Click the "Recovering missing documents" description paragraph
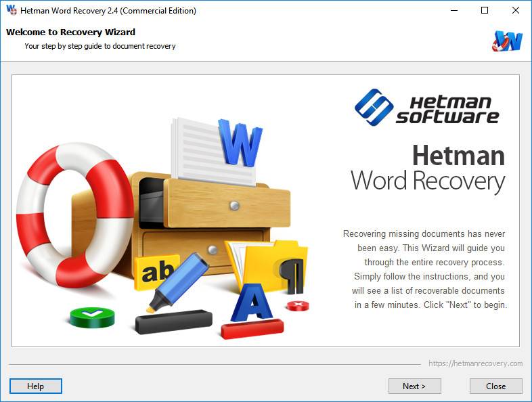Screen dimensions: 532x402 pos(425,269)
